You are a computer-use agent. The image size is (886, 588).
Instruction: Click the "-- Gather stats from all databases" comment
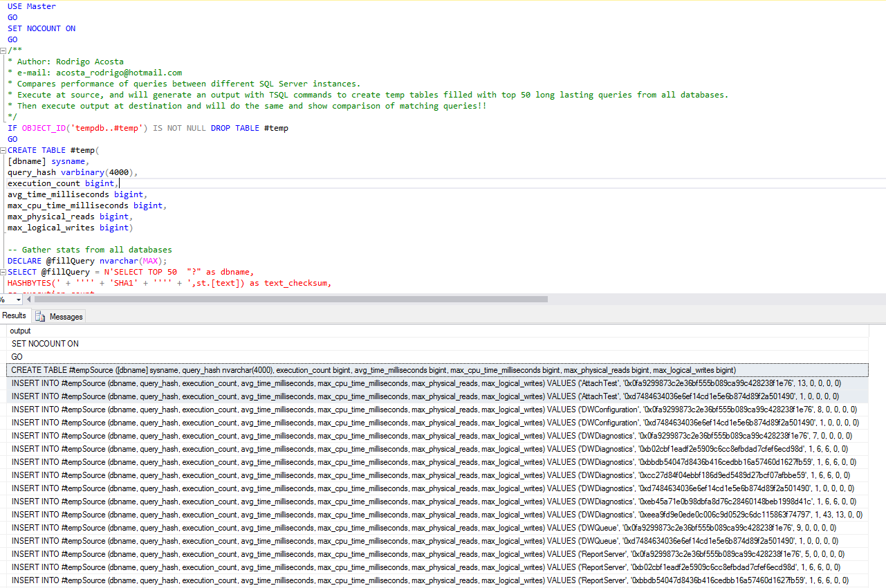pos(90,250)
